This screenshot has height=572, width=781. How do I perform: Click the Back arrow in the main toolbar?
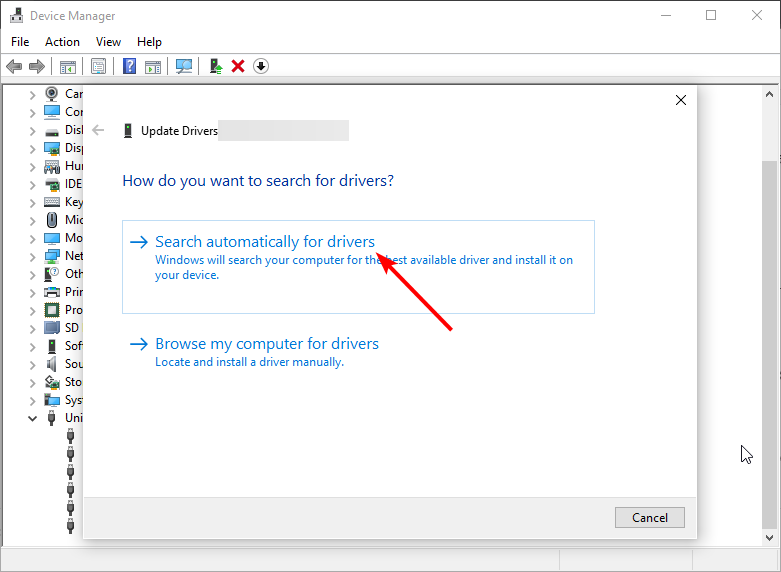coord(14,66)
